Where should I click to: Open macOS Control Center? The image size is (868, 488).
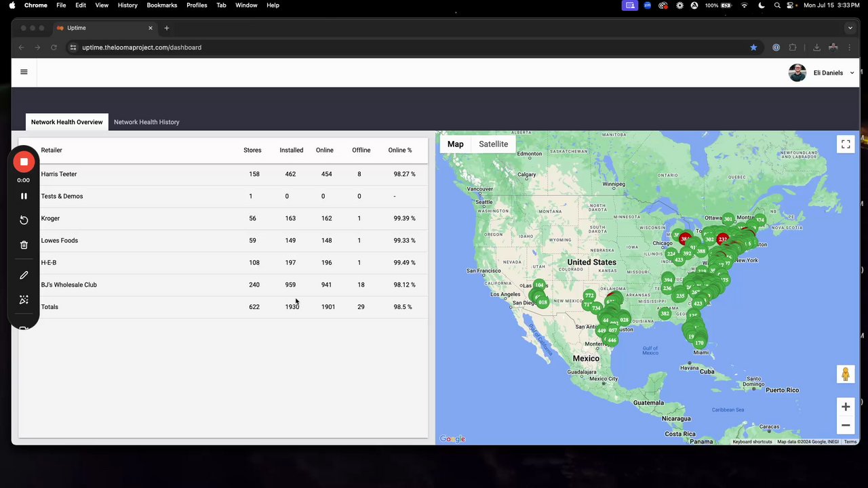(x=791, y=5)
